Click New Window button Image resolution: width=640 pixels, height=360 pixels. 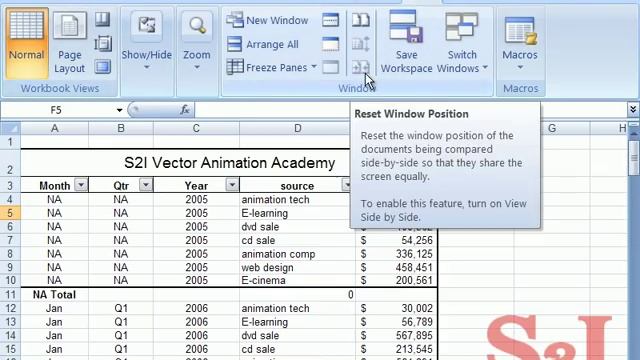tap(268, 20)
